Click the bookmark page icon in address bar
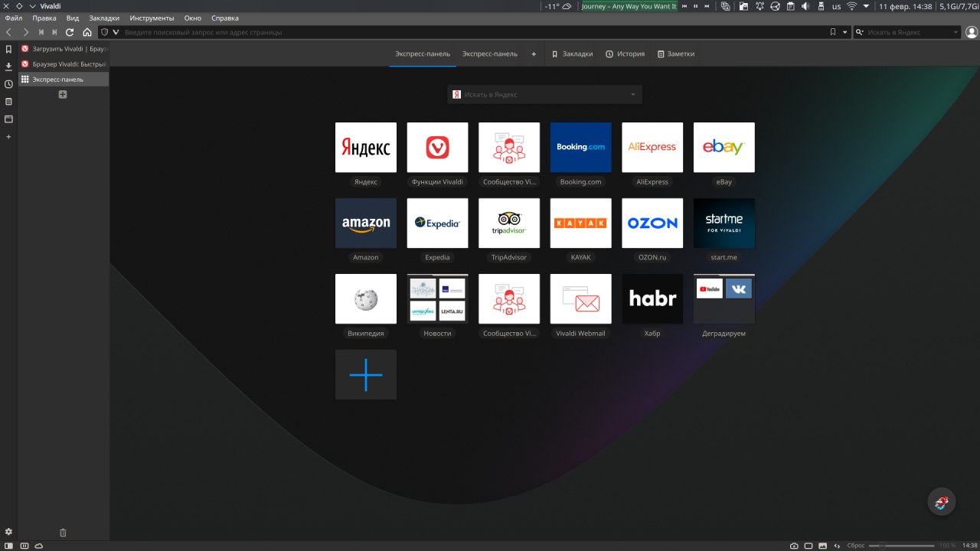Viewport: 980px width, 551px height. (833, 32)
